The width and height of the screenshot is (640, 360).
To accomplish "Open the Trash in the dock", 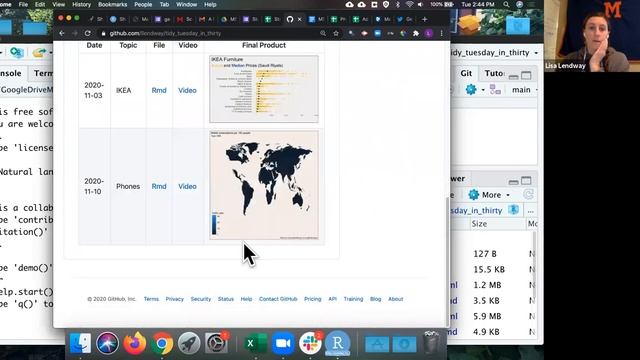I will click(x=431, y=343).
